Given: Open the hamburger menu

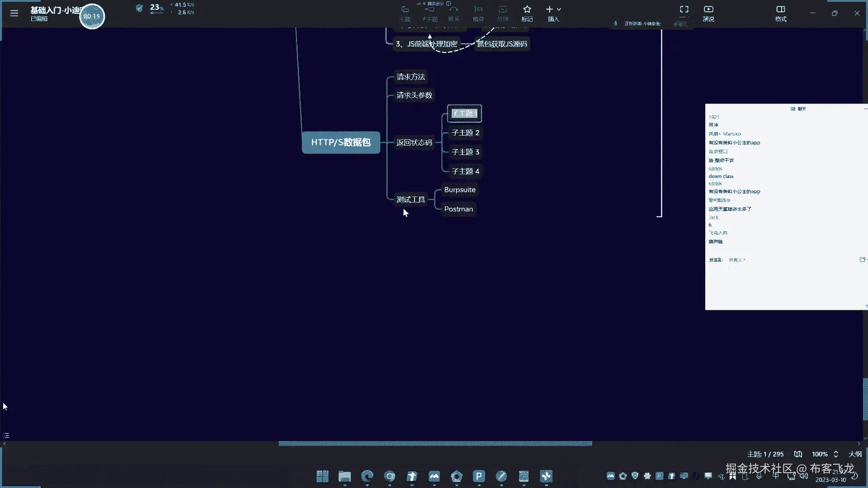Looking at the screenshot, I should coord(14,13).
